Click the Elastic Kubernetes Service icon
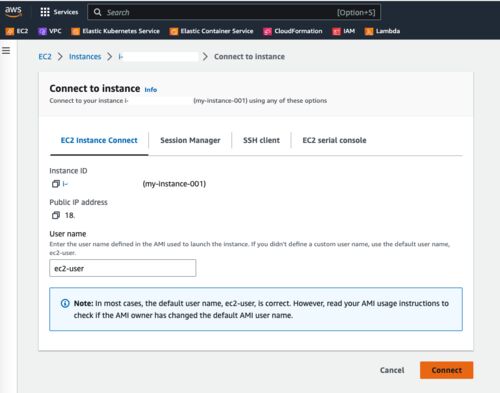Image resolution: width=500 pixels, height=393 pixels. [76, 31]
